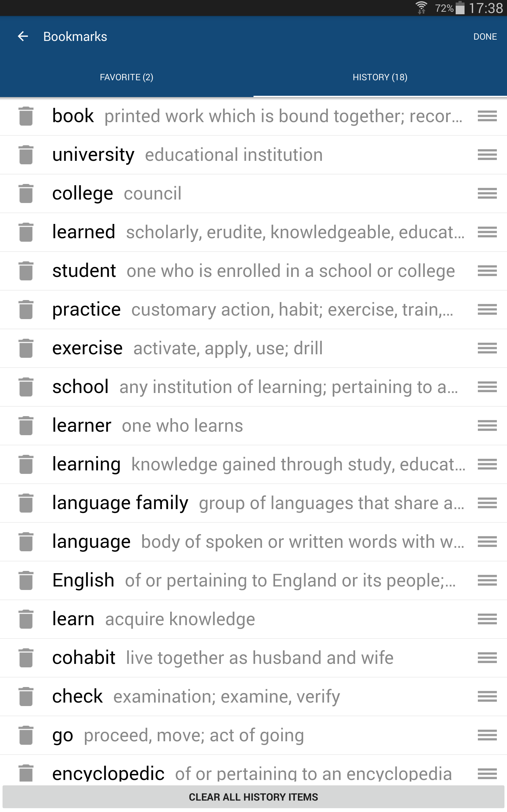
Task: Open the "school" dictionary entry
Action: 235,387
